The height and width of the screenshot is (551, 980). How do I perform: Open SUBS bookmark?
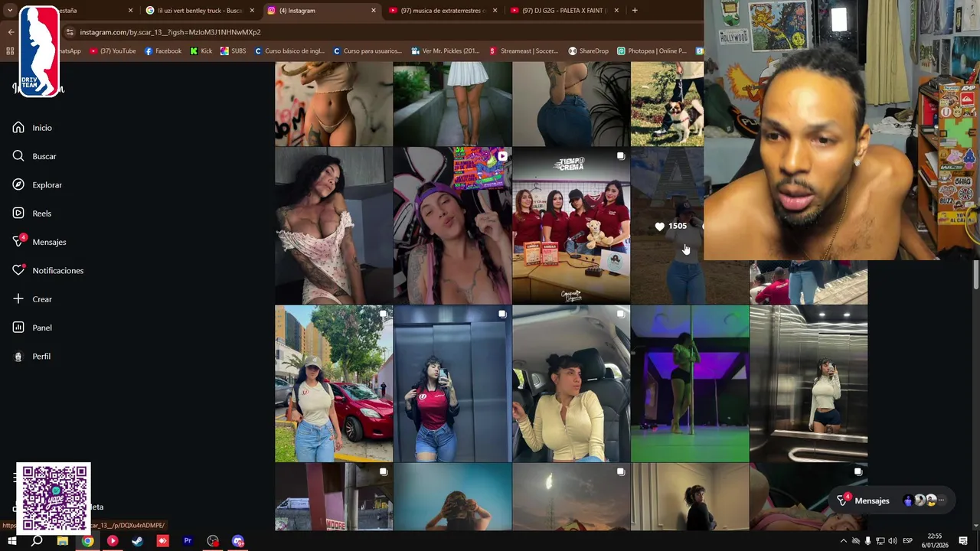point(234,51)
